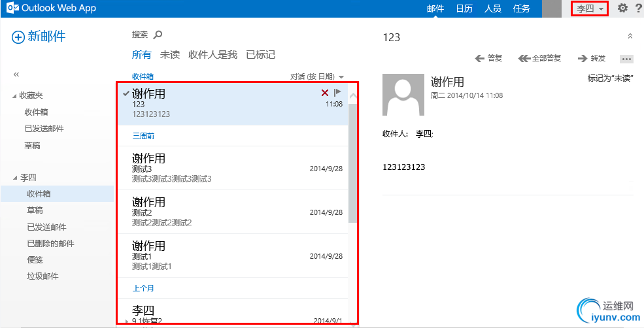644x328 pixels.
Task: Collapse the 收藏夹 favorites section
Action: 15,95
